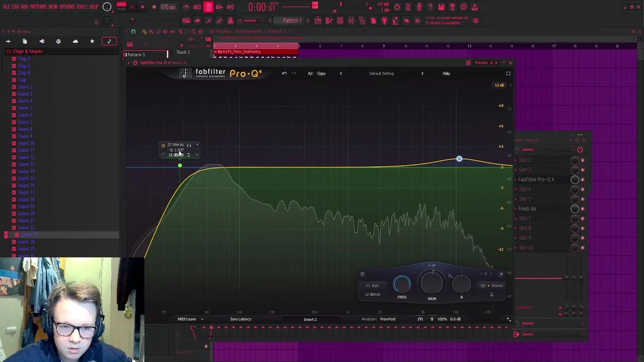The width and height of the screenshot is (644, 362).
Task: Click the tempo field showing 175.000
Action: point(169,7)
